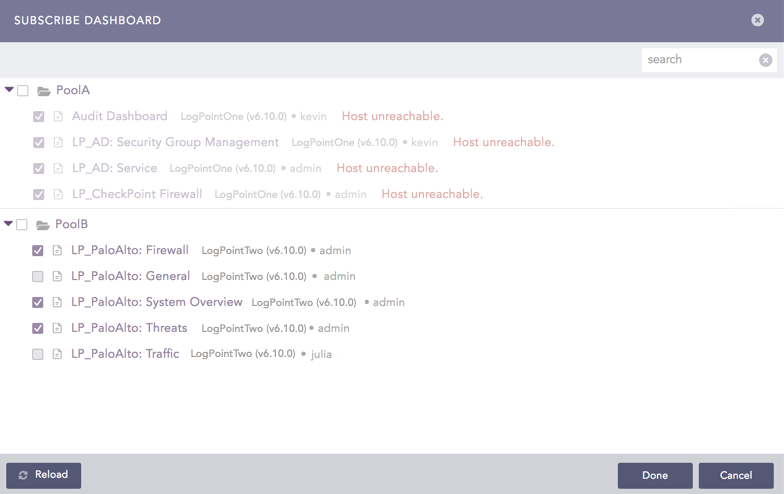Click document icon beside LP_AD: Security Group Management
This screenshot has height=494, width=784.
click(58, 142)
